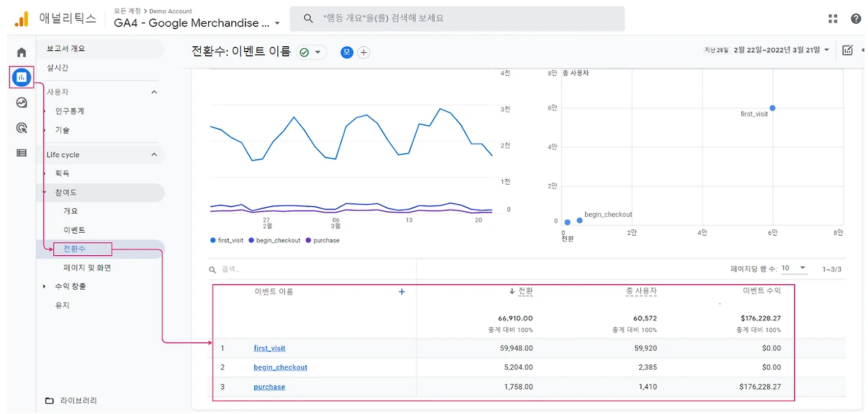Open 이벤트 report
This screenshot has width=868, height=414.
pos(75,230)
